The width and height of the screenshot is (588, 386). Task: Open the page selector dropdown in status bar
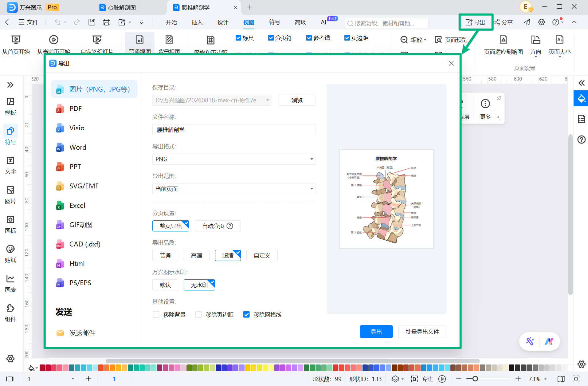[73, 379]
